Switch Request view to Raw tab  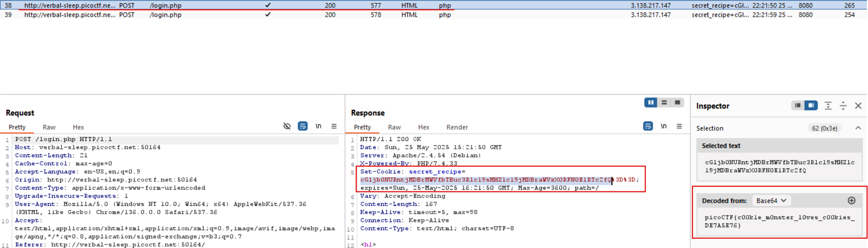click(49, 127)
